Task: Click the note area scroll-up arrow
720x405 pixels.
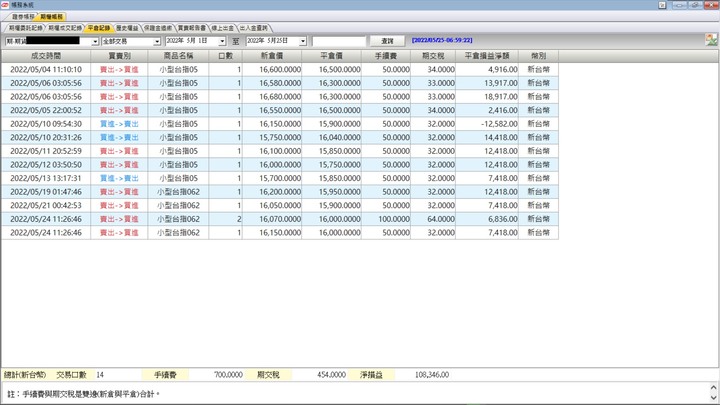Action: 714,387
